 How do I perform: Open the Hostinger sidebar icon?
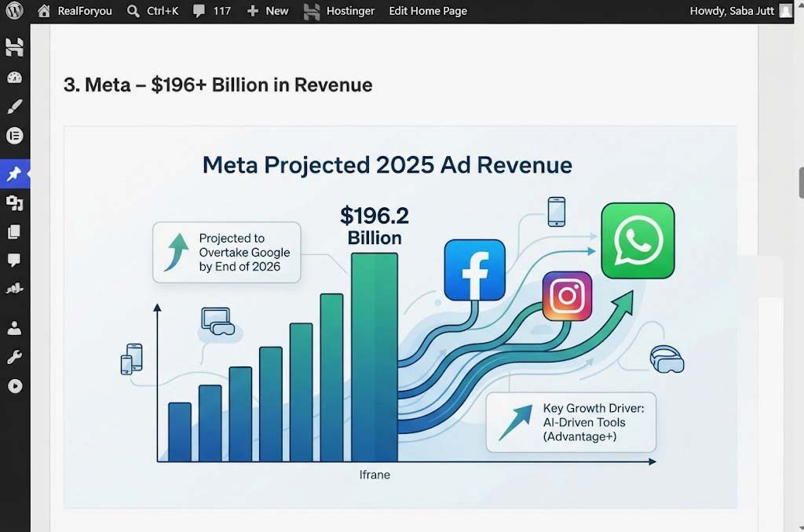tap(14, 47)
